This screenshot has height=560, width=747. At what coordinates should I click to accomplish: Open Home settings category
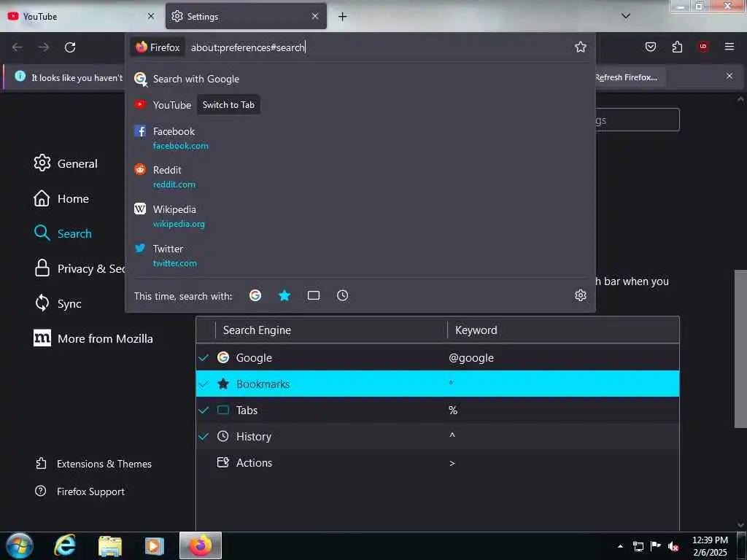tap(61, 198)
